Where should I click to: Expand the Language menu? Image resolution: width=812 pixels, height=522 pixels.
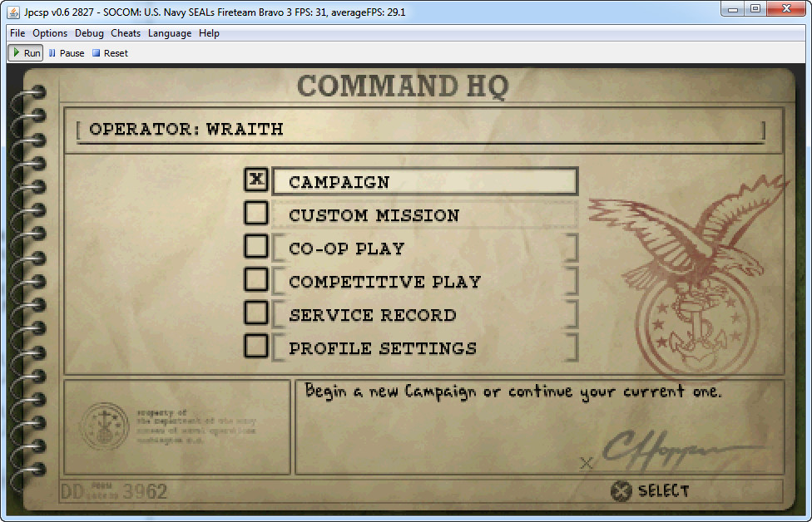click(x=170, y=33)
